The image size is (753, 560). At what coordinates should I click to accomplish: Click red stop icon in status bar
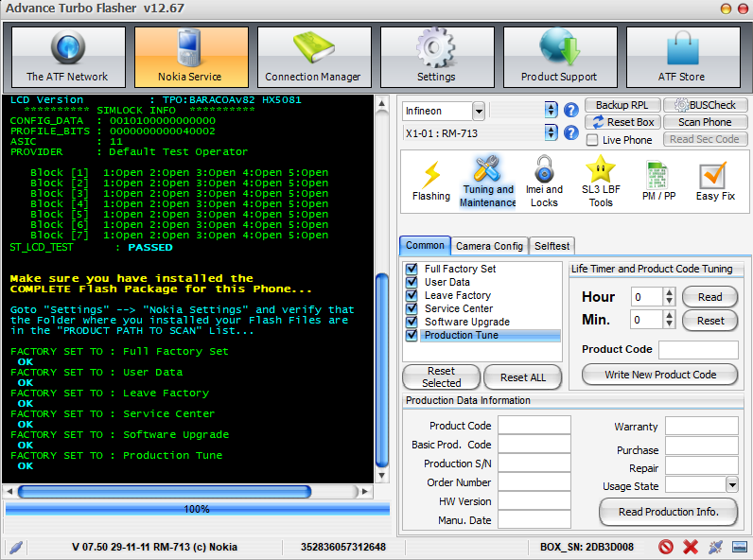(x=666, y=547)
